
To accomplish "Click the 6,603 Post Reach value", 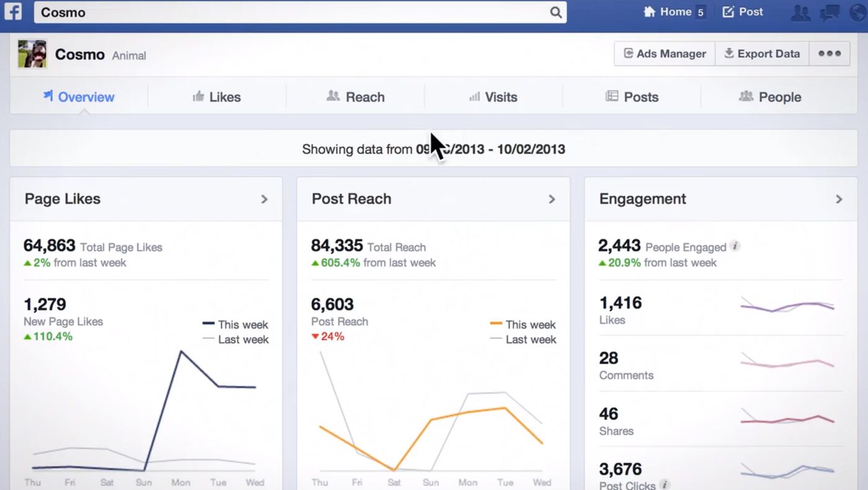I will [x=332, y=305].
